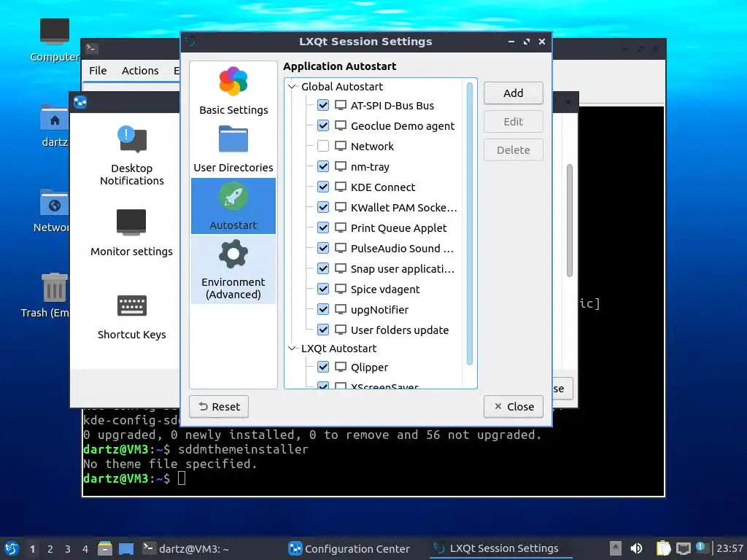Toggle the Spice vdagent checkbox
The image size is (747, 560).
coord(323,289)
